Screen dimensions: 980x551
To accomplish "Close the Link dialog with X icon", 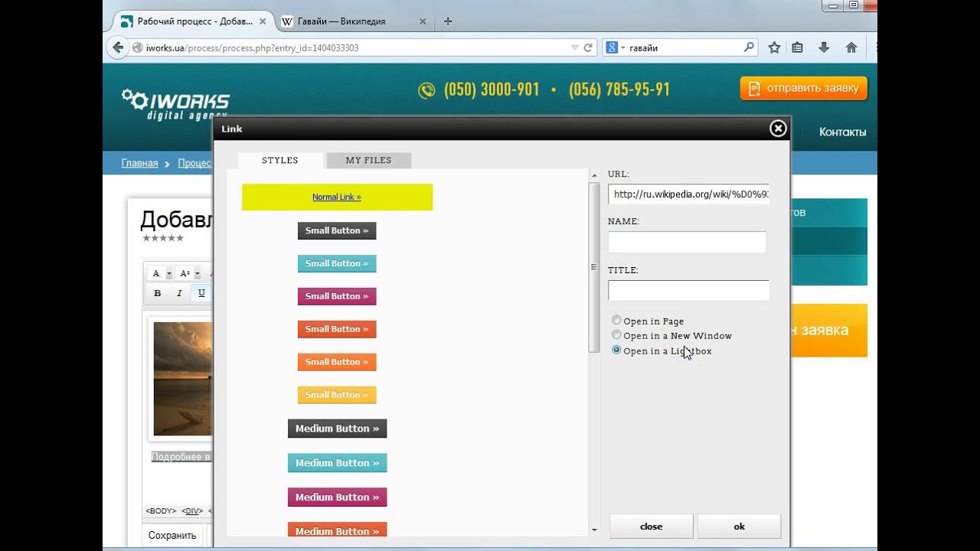I will [x=778, y=129].
